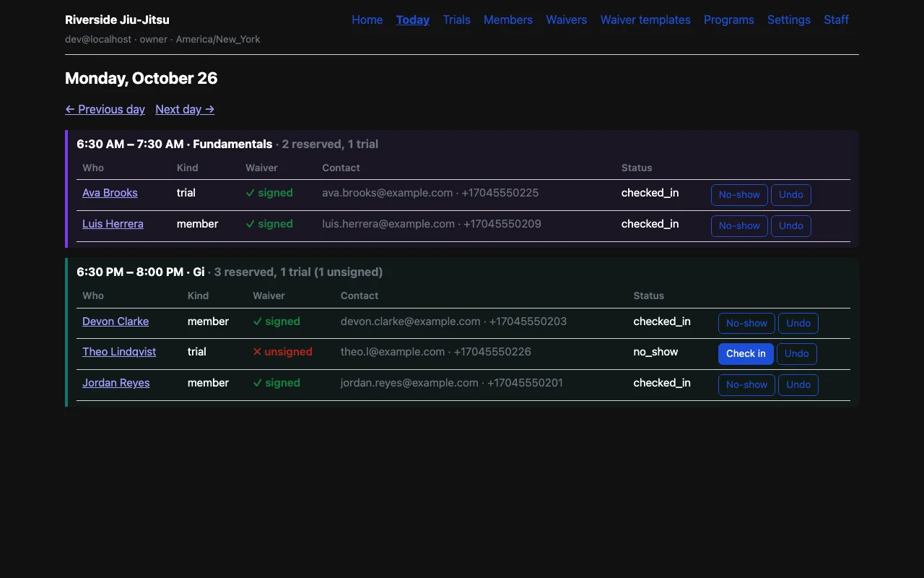Undo Ava Brooks' check-in status
Viewport: 924px width, 578px height.
[x=791, y=195]
